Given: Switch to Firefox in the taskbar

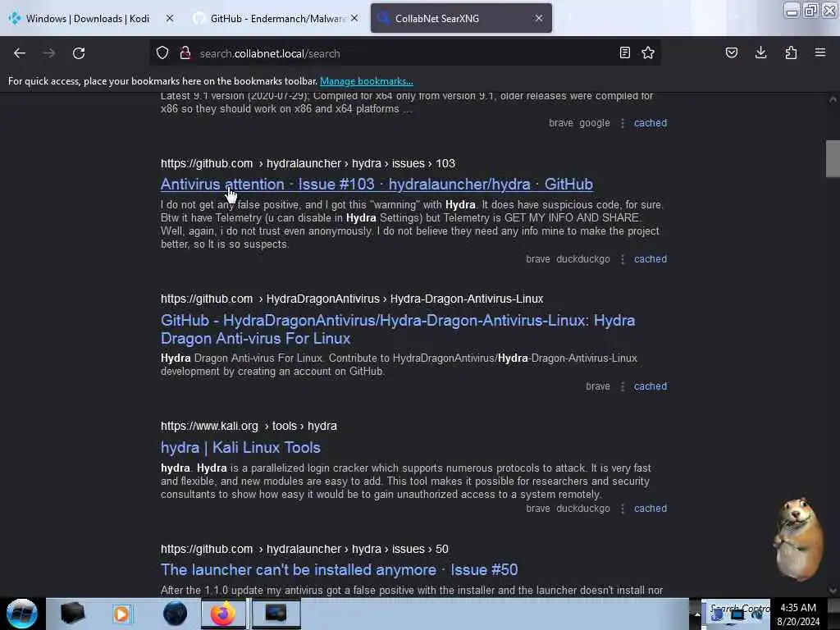Looking at the screenshot, I should (223, 614).
